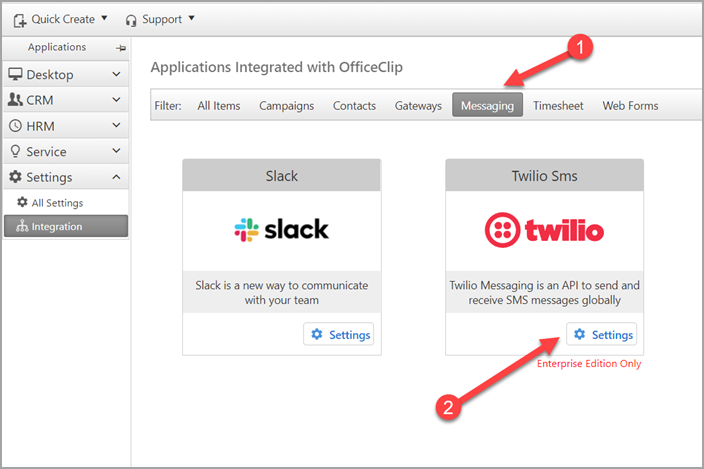This screenshot has height=469, width=704.
Task: Click the HRM clock icon
Action: (x=15, y=126)
